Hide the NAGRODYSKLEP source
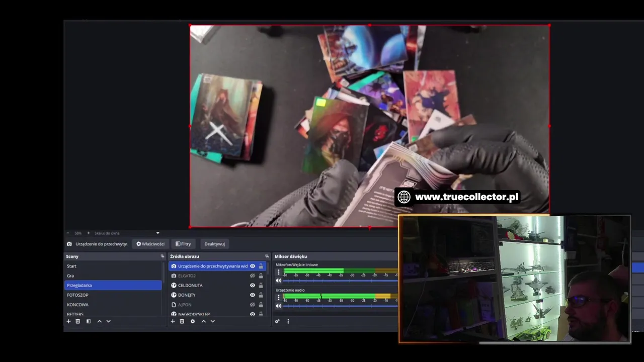Viewport: 644px width, 362px height. 253,314
